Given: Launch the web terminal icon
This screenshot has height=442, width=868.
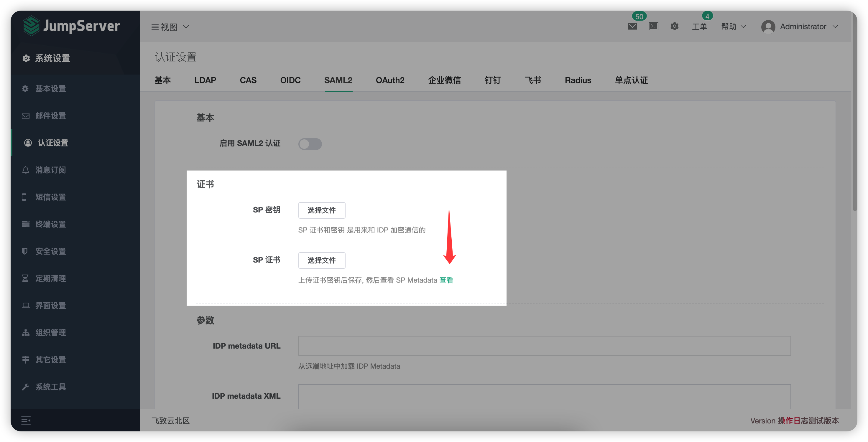Looking at the screenshot, I should [653, 26].
